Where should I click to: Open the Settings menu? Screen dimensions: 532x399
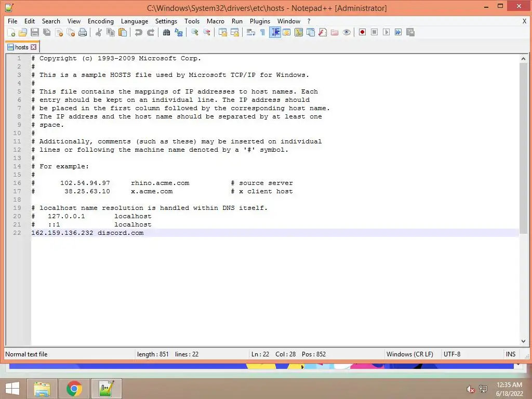[x=166, y=21]
